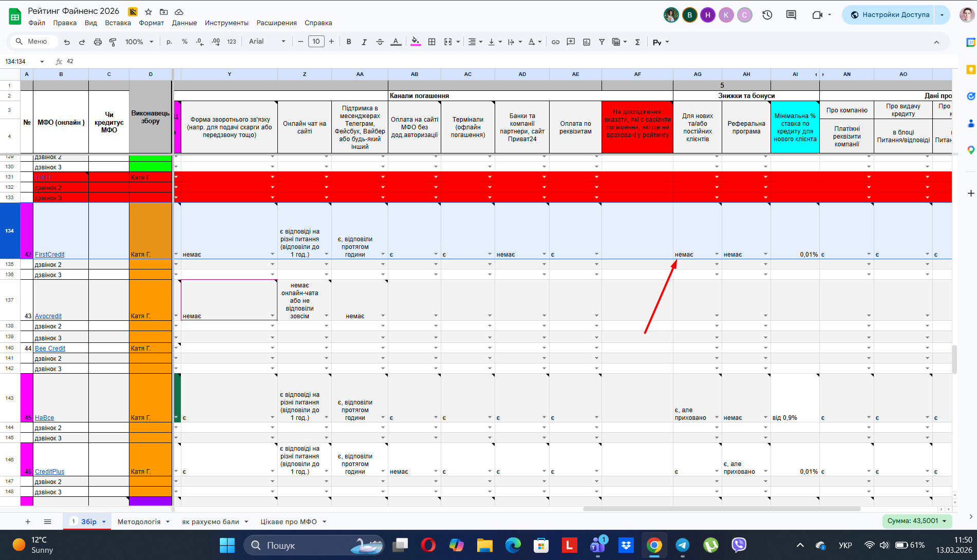This screenshot has width=977, height=560.
Task: Open version history clock icon
Action: pos(767,15)
